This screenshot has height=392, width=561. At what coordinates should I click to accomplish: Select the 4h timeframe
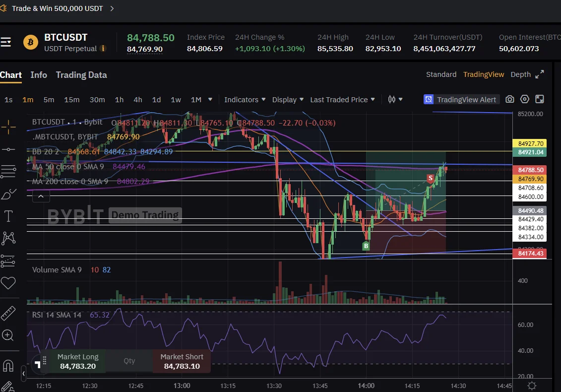point(138,100)
